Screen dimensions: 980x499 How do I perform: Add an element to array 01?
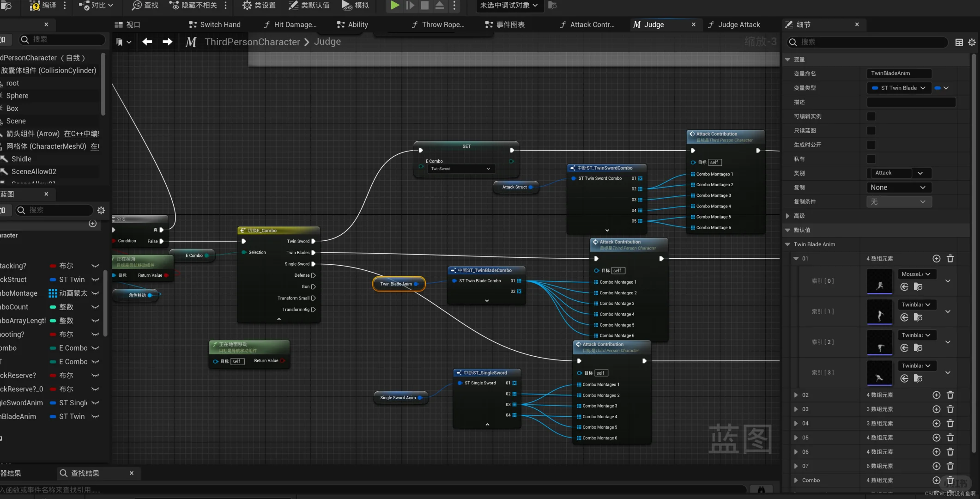pyautogui.click(x=936, y=259)
